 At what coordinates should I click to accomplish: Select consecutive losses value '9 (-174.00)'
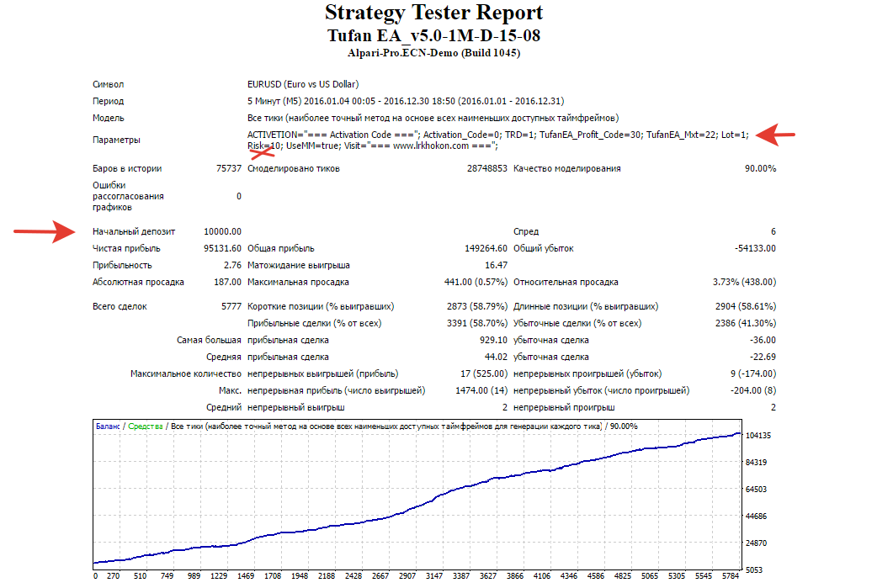(753, 374)
